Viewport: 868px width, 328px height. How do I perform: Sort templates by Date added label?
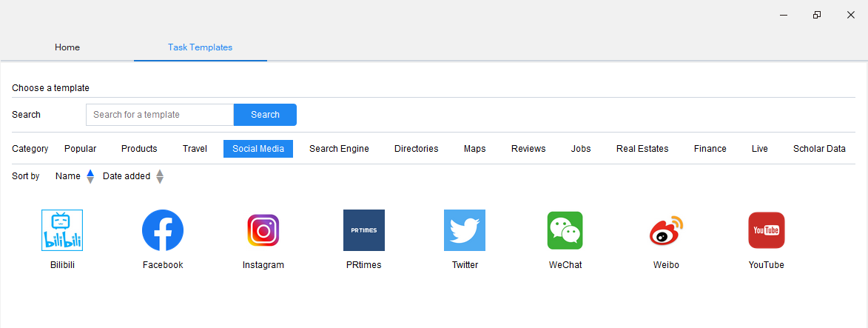127,176
